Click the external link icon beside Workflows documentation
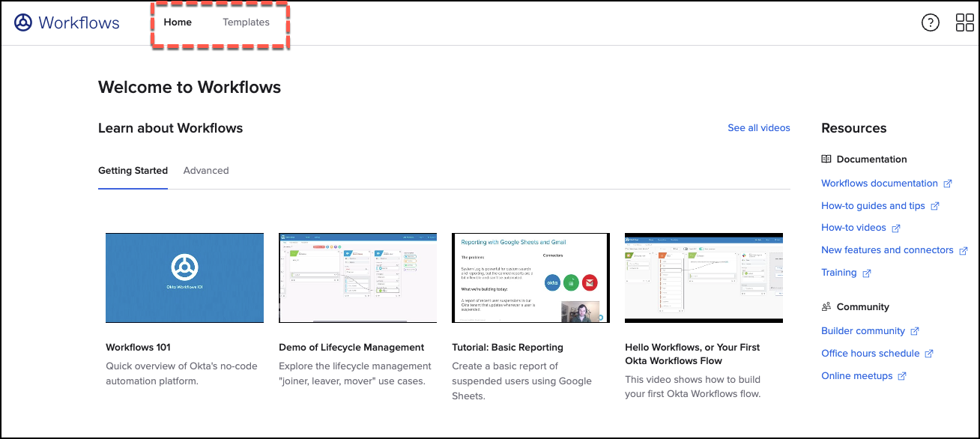The height and width of the screenshot is (439, 980). [x=949, y=183]
